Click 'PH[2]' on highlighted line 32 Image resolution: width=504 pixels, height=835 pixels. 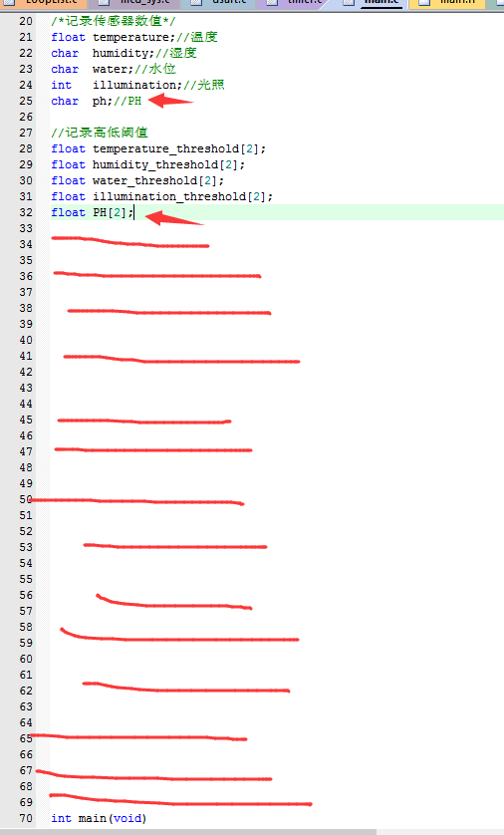[110, 212]
